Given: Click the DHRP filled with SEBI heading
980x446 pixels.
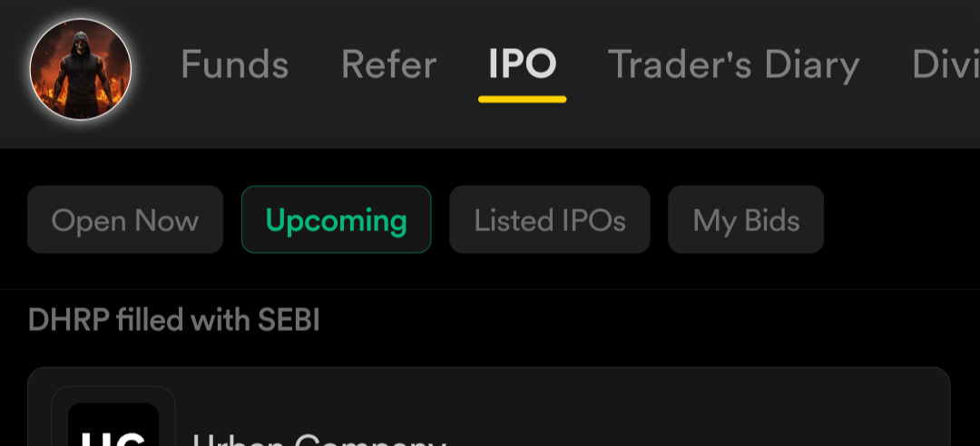Looking at the screenshot, I should 173,320.
